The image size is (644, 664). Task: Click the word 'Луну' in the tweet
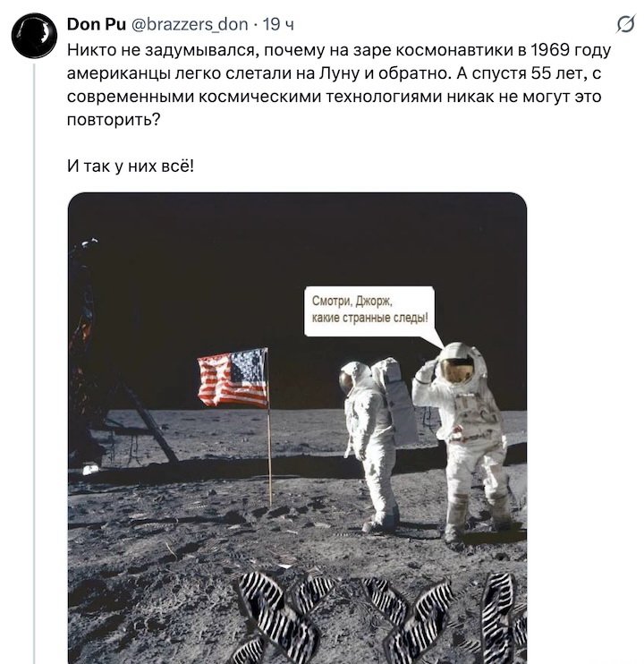(x=338, y=73)
